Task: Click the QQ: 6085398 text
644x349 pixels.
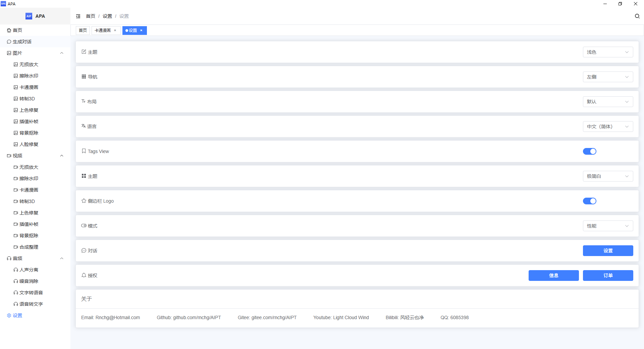Action: [454, 317]
